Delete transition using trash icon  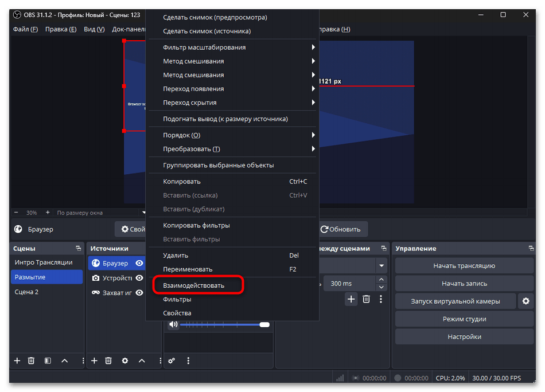pyautogui.click(x=366, y=299)
